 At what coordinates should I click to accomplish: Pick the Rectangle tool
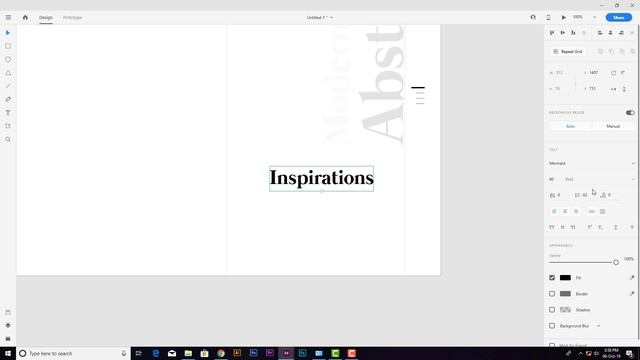pyautogui.click(x=8, y=46)
